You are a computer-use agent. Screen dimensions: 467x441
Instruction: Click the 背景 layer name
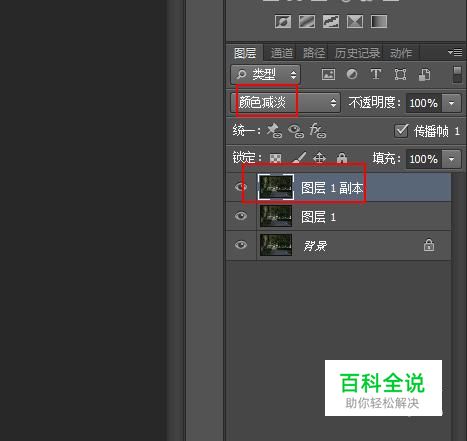[x=315, y=246]
